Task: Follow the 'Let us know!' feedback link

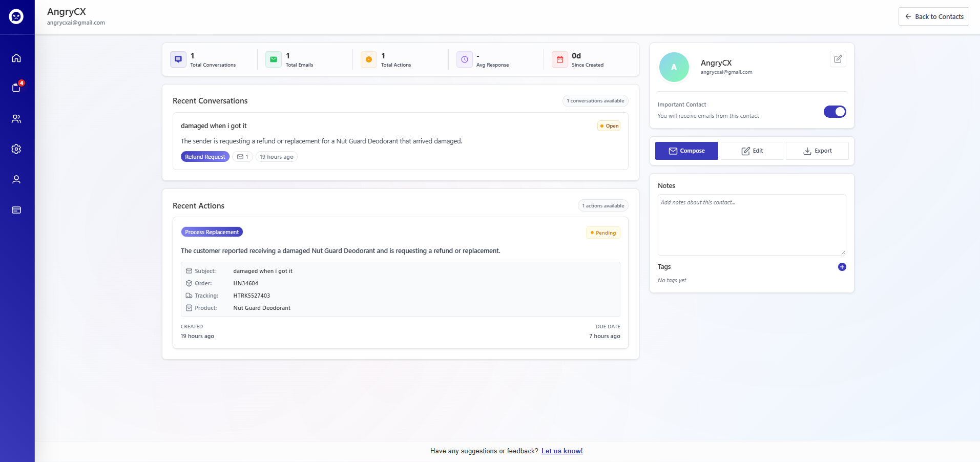Action: click(x=561, y=451)
